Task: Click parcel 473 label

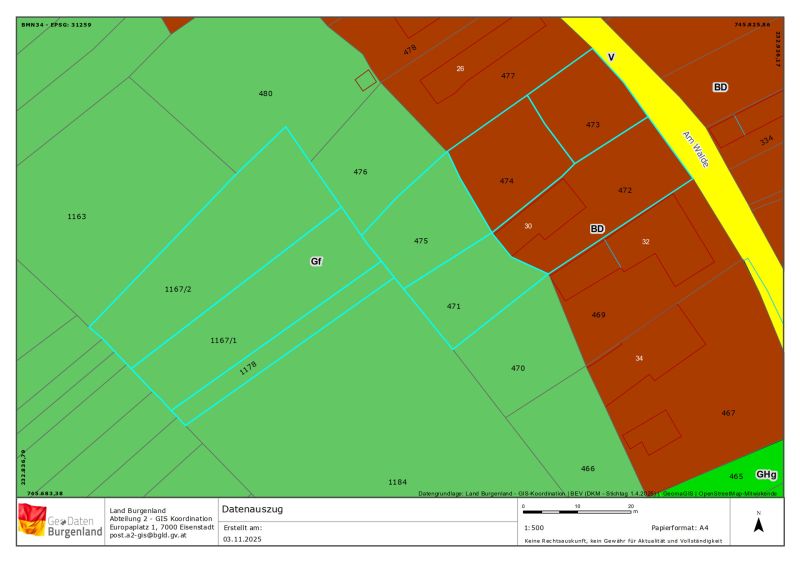Action: pos(593,125)
